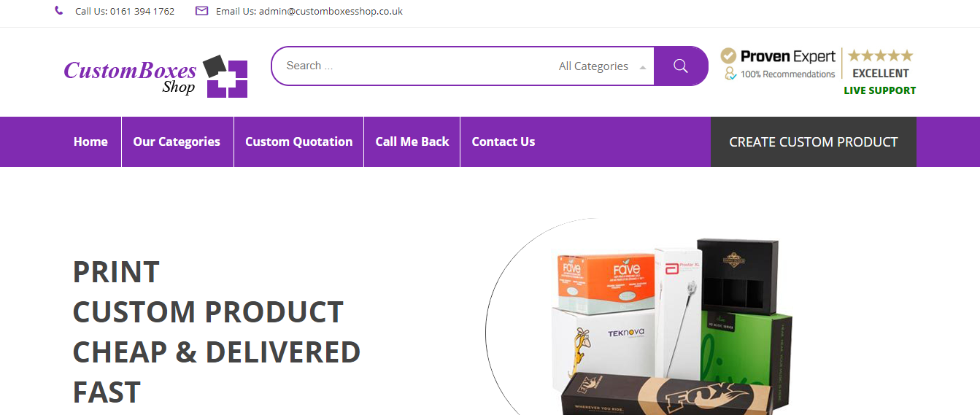Viewport: 980px width, 415px height.
Task: Open the Custom Quotation page
Action: 298,141
